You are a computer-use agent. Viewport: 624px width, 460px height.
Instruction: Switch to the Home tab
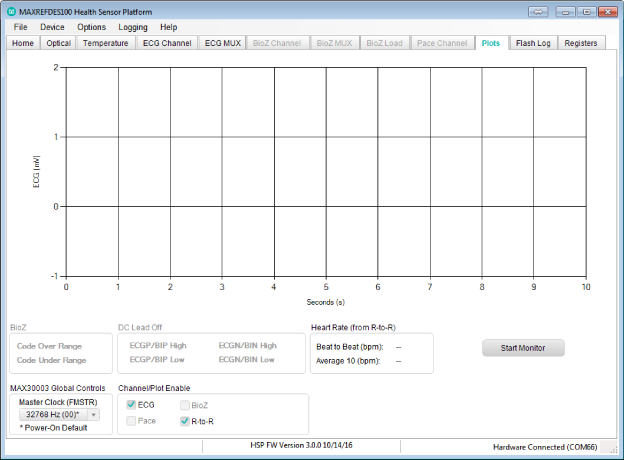pos(23,43)
